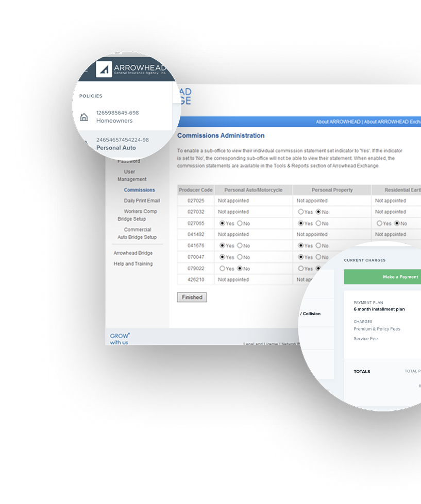
Task: Select Yes for 027065 Personal Property
Action: (x=301, y=223)
